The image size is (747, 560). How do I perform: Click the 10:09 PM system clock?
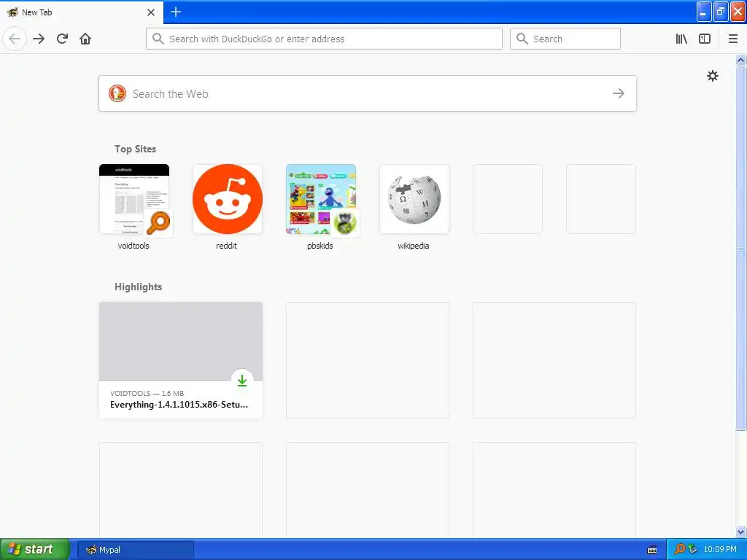[720, 549]
